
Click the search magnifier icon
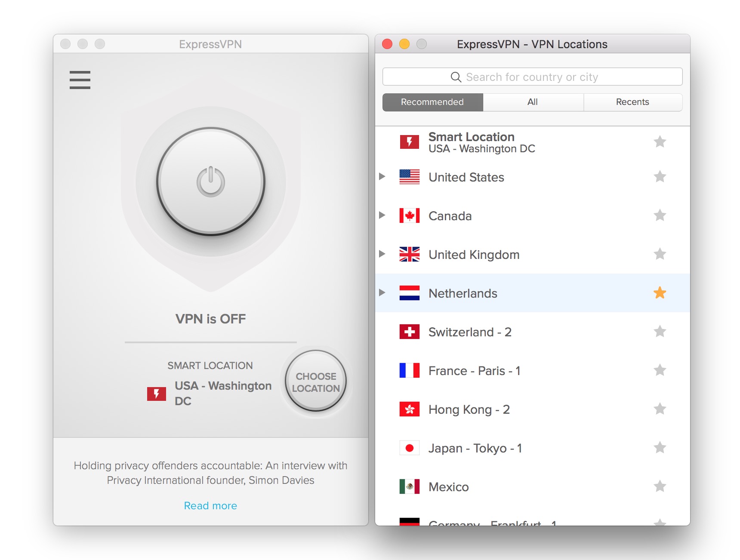click(x=456, y=77)
